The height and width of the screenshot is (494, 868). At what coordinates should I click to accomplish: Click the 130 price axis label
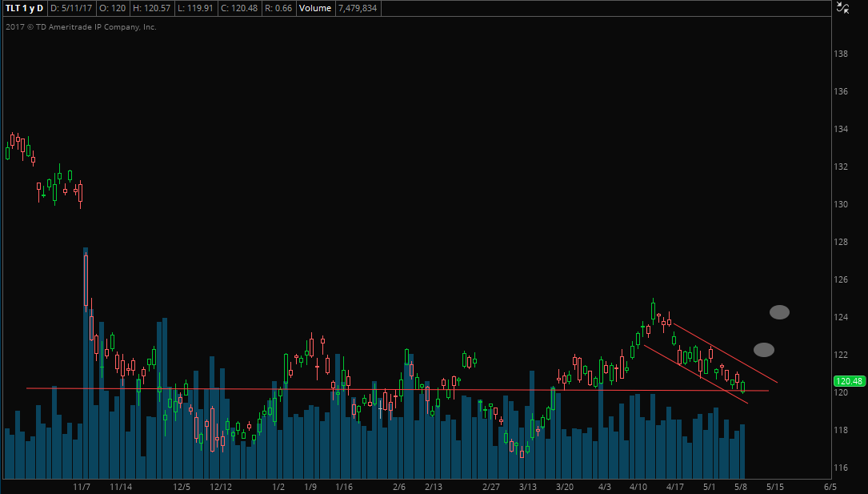coord(840,204)
